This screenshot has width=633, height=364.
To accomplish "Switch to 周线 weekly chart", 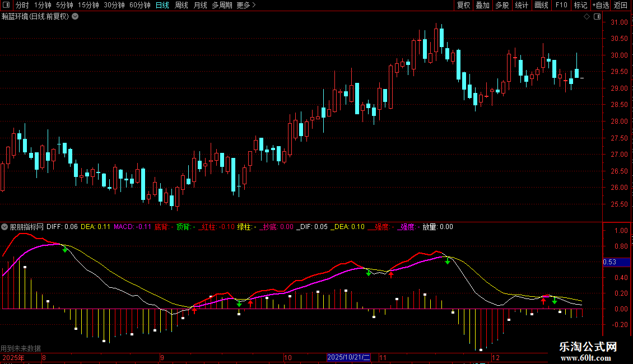I will click(x=181, y=5).
